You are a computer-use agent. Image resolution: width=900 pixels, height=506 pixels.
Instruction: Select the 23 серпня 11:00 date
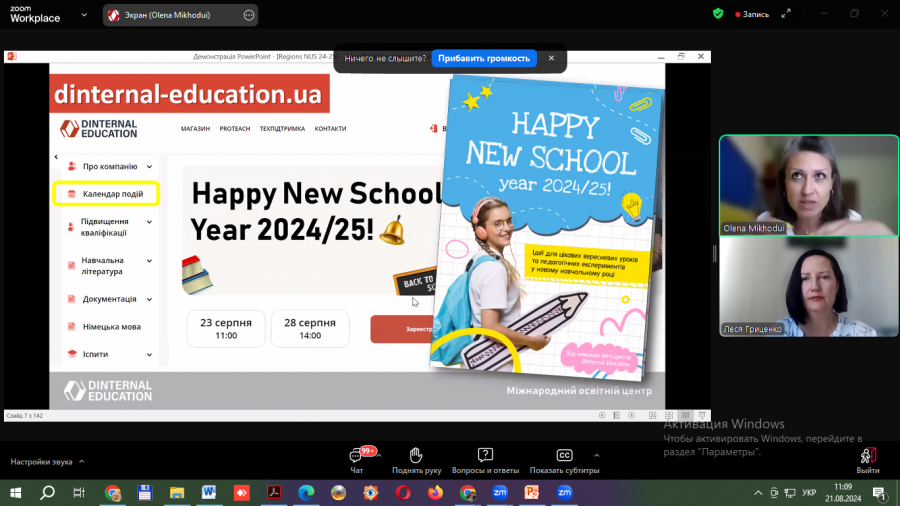tap(226, 328)
